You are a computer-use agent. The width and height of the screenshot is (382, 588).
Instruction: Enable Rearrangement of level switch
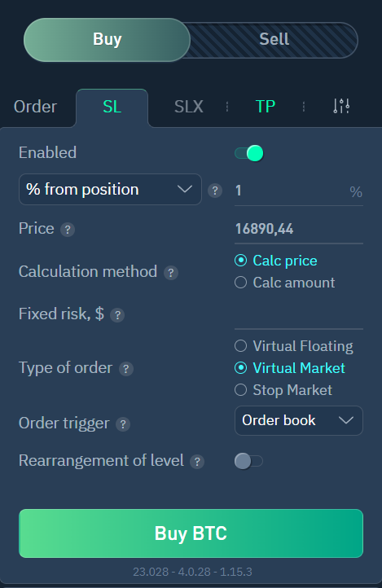249,461
